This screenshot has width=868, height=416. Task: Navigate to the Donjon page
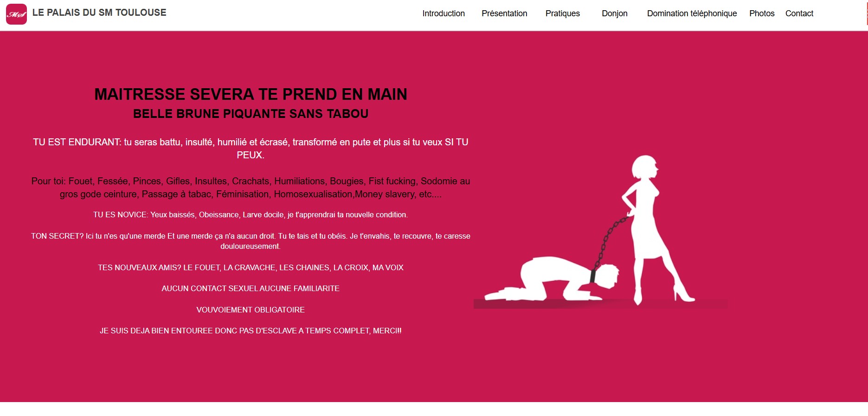614,13
